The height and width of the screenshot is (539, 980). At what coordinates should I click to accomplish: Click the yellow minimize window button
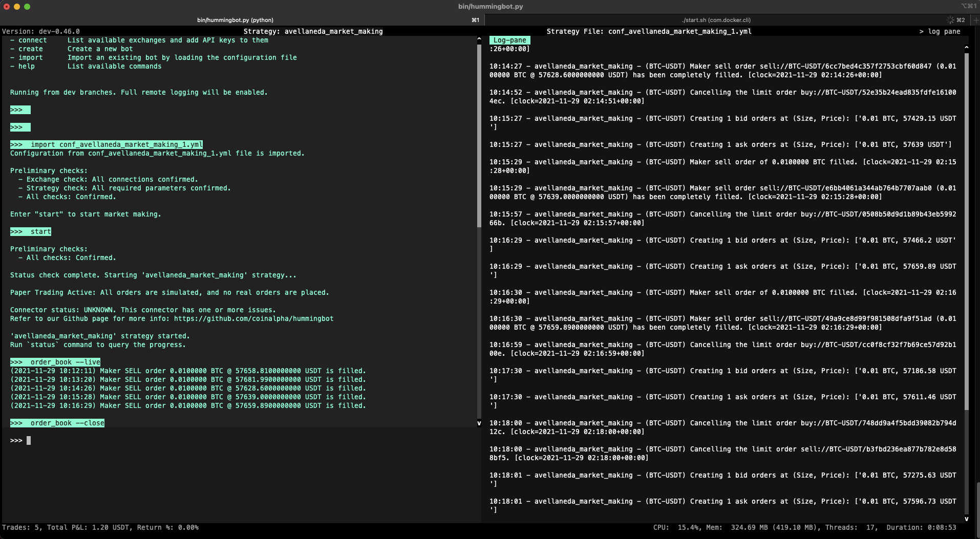(17, 7)
